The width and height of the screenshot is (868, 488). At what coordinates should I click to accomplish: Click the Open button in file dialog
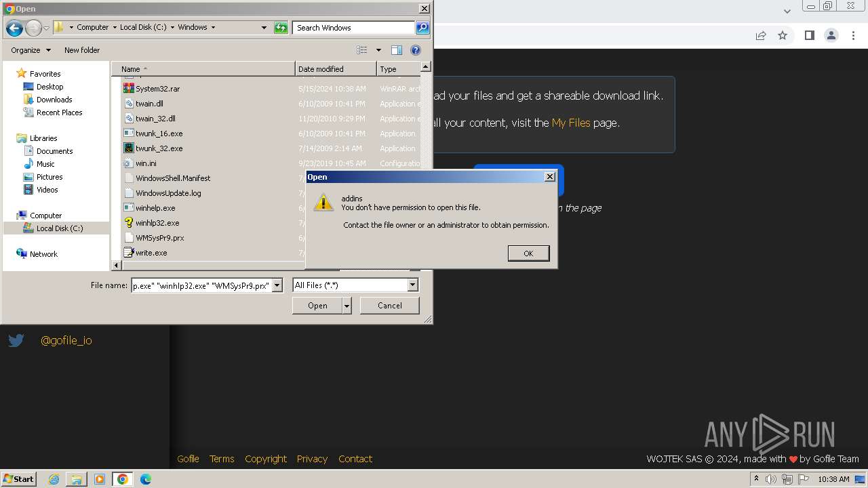click(x=317, y=306)
